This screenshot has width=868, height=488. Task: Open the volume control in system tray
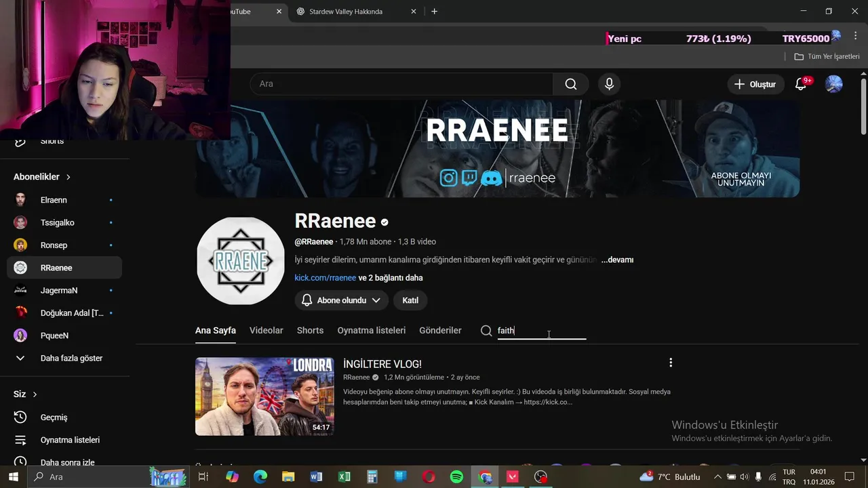pyautogui.click(x=745, y=477)
